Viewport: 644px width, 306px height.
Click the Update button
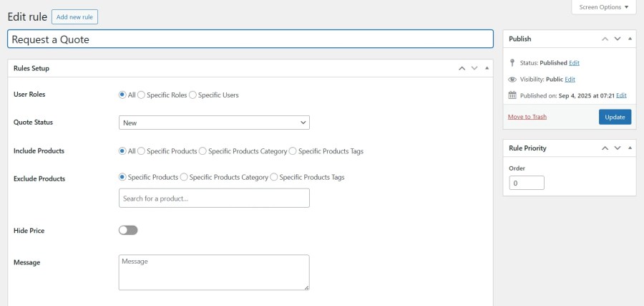615,117
